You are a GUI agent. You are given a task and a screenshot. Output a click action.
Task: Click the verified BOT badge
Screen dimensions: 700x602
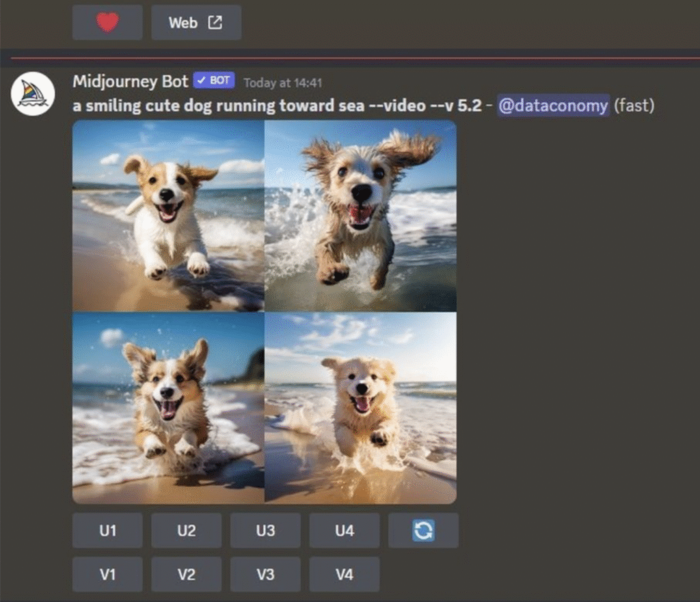pos(214,81)
